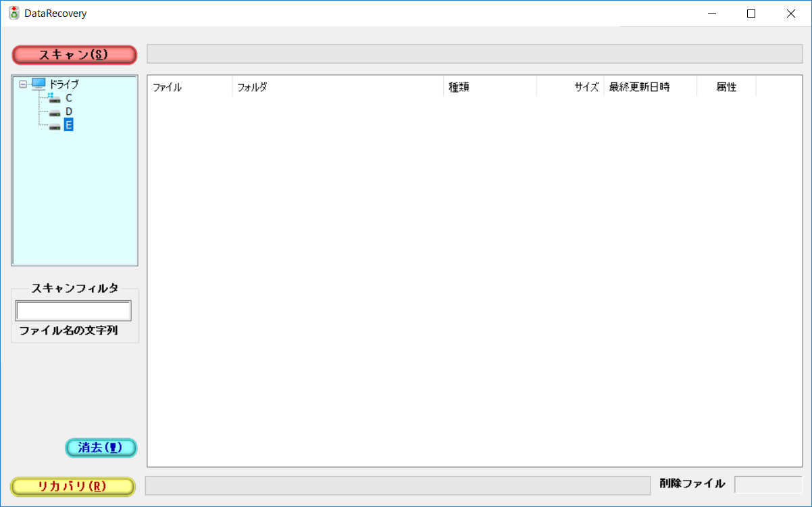This screenshot has height=507, width=812.
Task: Select the C drive disk icon
Action: 55,98
